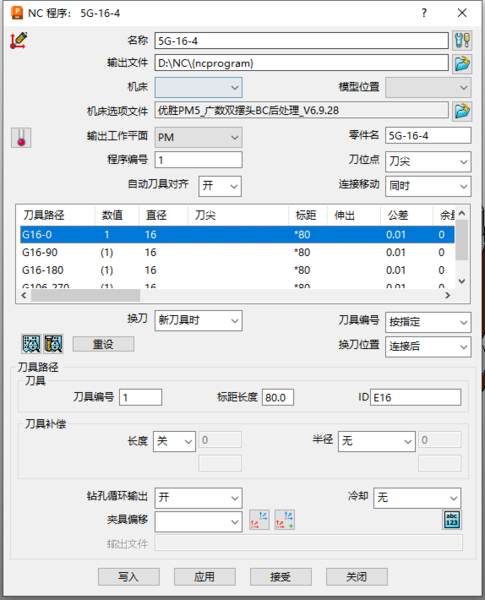Click the 名称 input field
Viewport: 485px width, 600px height.
click(301, 41)
